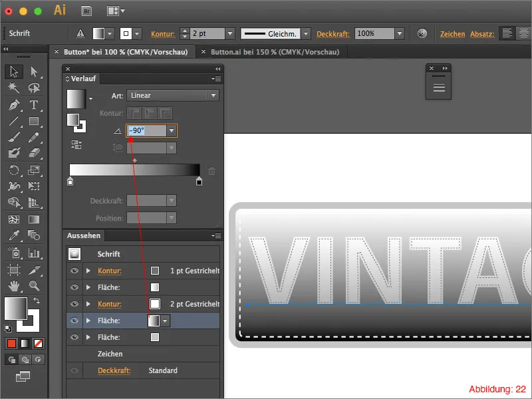Select the Gradient tool in toolbox
532x399 pixels.
pos(34,219)
